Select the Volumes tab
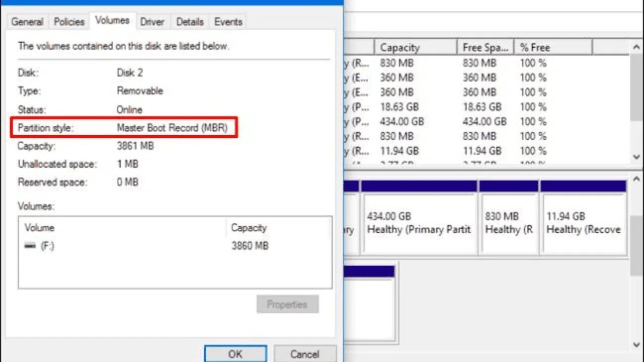Screen dimensions: 644x362 [112, 20]
